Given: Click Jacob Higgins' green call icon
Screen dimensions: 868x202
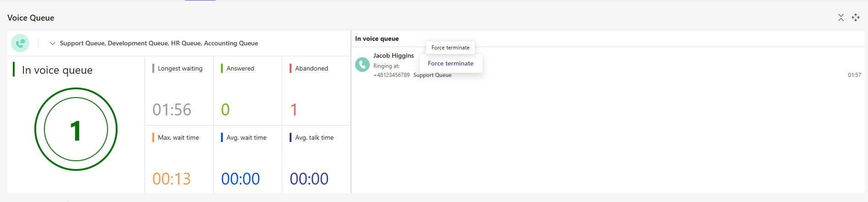Looking at the screenshot, I should coord(362,65).
